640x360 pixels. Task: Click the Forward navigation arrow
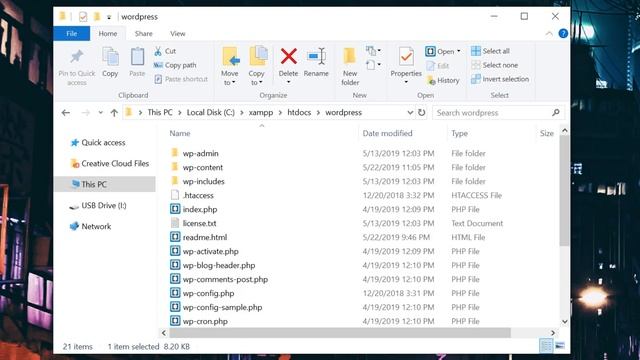tap(85, 113)
